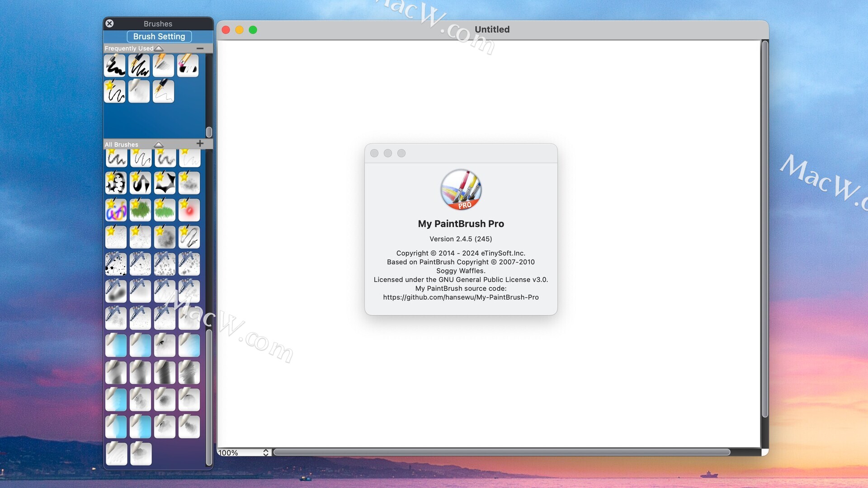868x488 pixels.
Task: Choose the wavy zigzag gray stroke brush
Action: tap(189, 373)
